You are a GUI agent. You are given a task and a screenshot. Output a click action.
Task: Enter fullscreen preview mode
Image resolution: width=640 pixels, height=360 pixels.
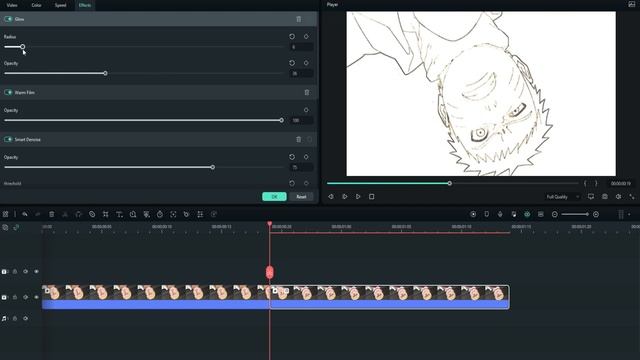point(632,197)
